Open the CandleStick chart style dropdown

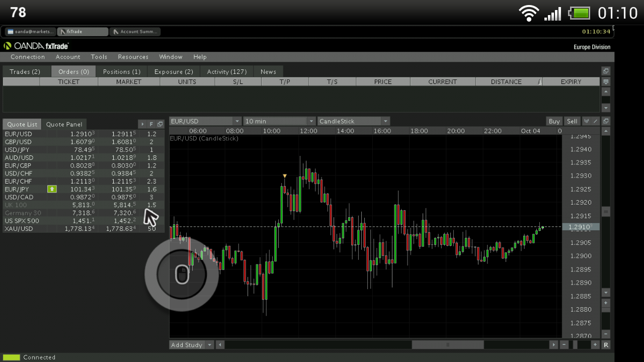click(x=354, y=121)
